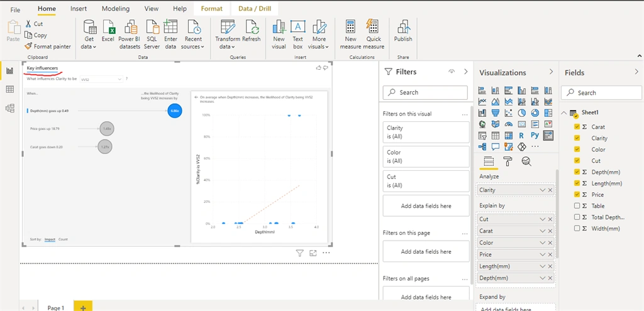
Task: Switch to the Format ribbon tab
Action: (x=211, y=9)
